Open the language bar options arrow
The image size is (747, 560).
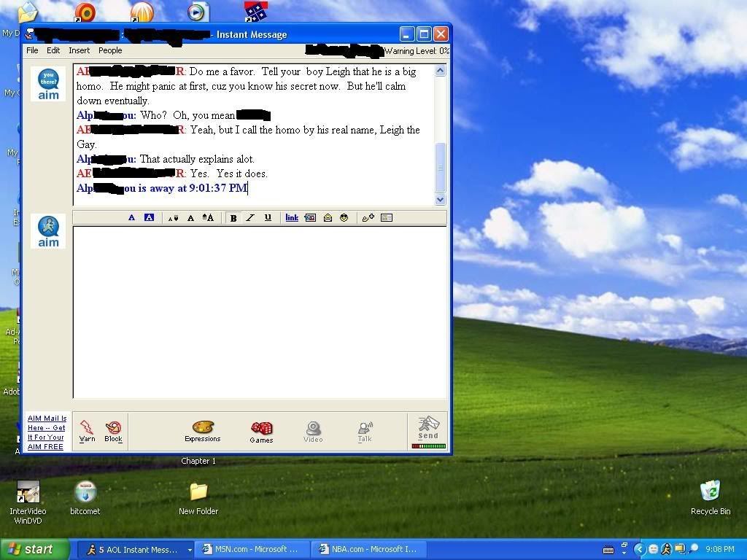[x=624, y=553]
